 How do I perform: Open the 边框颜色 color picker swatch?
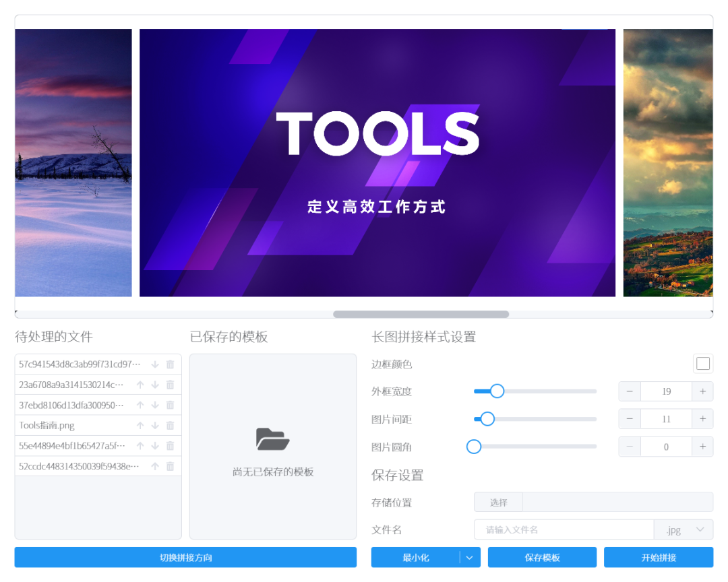(x=703, y=364)
